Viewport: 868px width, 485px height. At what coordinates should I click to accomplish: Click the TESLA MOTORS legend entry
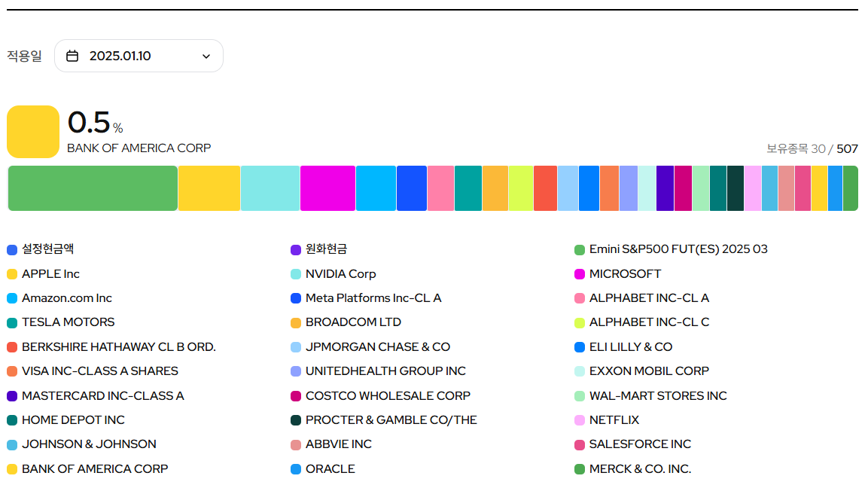(x=60, y=322)
